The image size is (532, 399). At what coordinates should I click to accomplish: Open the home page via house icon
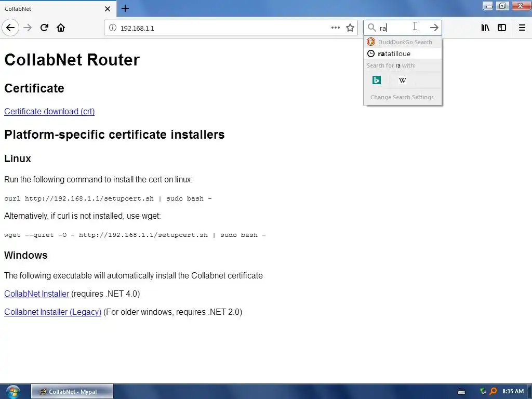[x=61, y=28]
